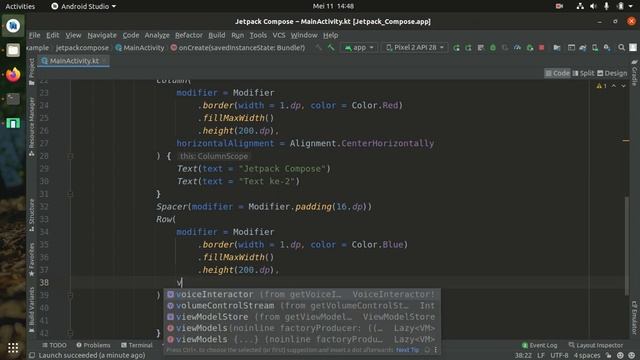
Task: Open the TODO tool window button
Action: (x=54, y=345)
